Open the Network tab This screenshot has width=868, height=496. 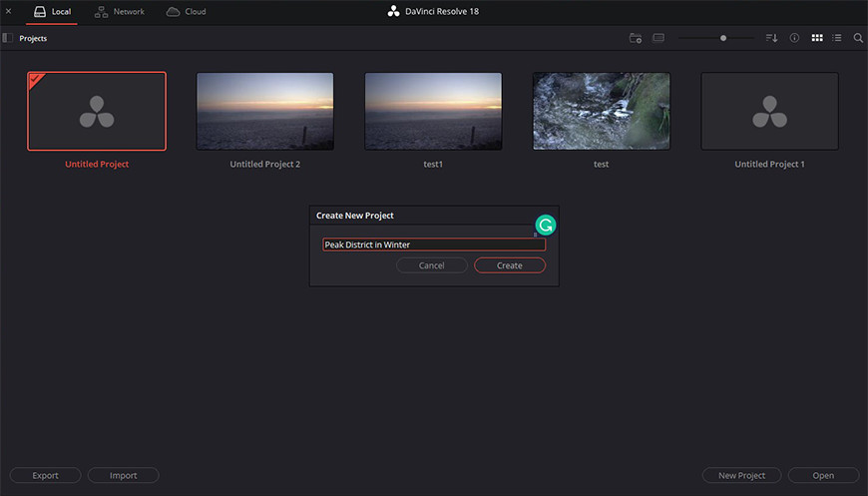(x=120, y=12)
